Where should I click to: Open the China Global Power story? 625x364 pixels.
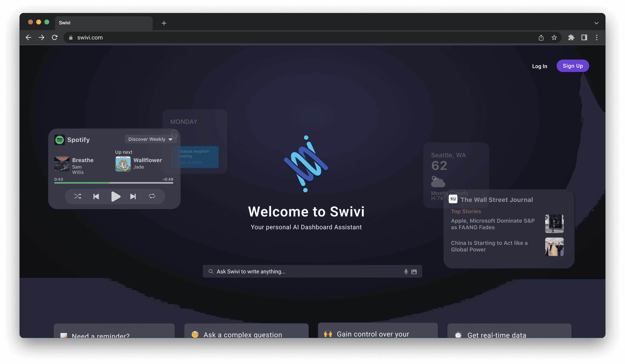[489, 246]
